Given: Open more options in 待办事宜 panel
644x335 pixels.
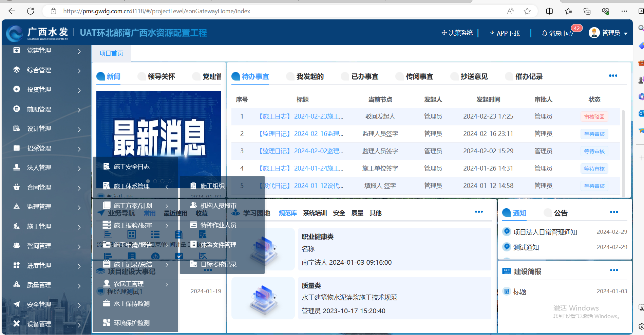Looking at the screenshot, I should tap(613, 76).
